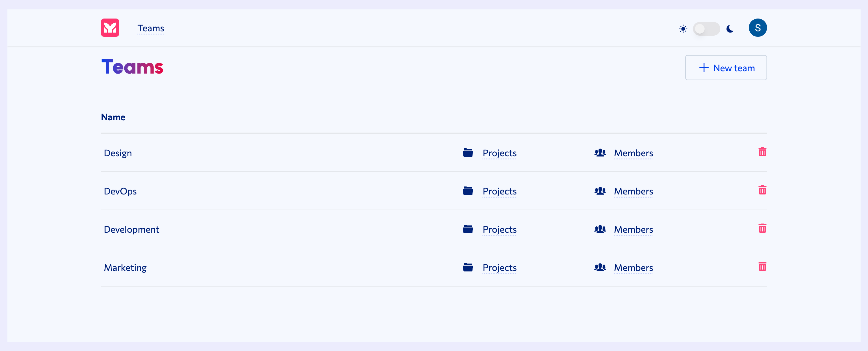Open Projects for Marketing team
Screen dimensions: 868x351
pyautogui.click(x=499, y=268)
